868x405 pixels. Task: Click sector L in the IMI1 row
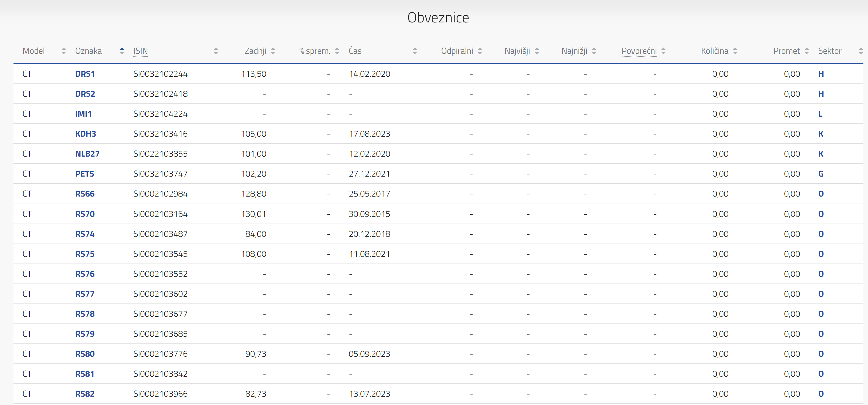pyautogui.click(x=820, y=114)
